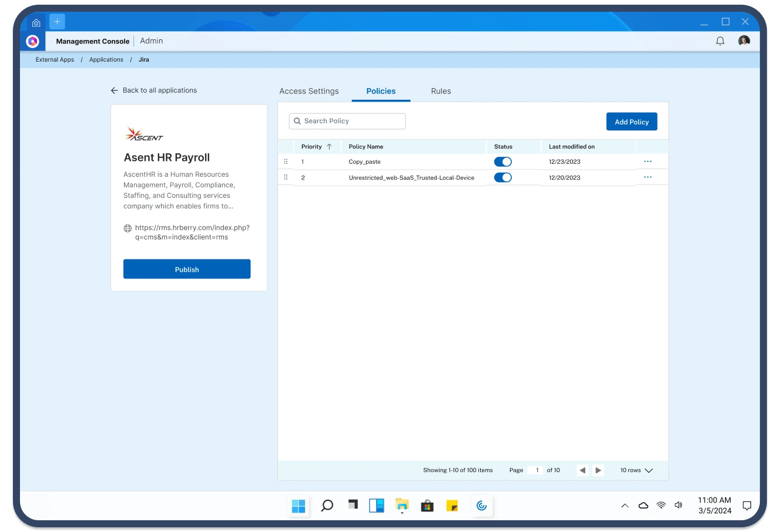Select the Copy_paste policy name
The width and height of the screenshot is (771, 532).
(365, 161)
